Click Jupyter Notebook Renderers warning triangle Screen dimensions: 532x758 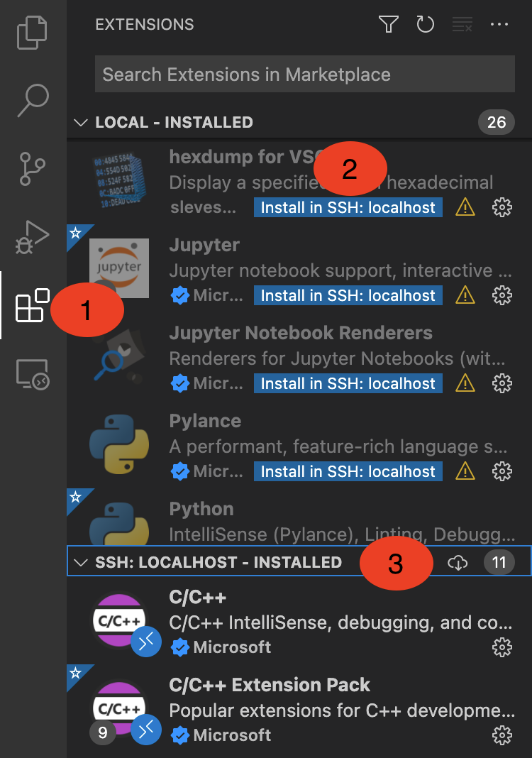465,383
